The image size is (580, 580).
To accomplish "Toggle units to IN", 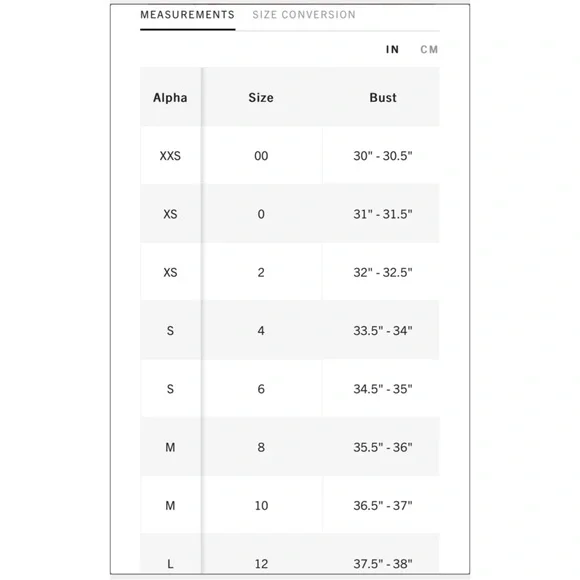I will (x=392, y=49).
